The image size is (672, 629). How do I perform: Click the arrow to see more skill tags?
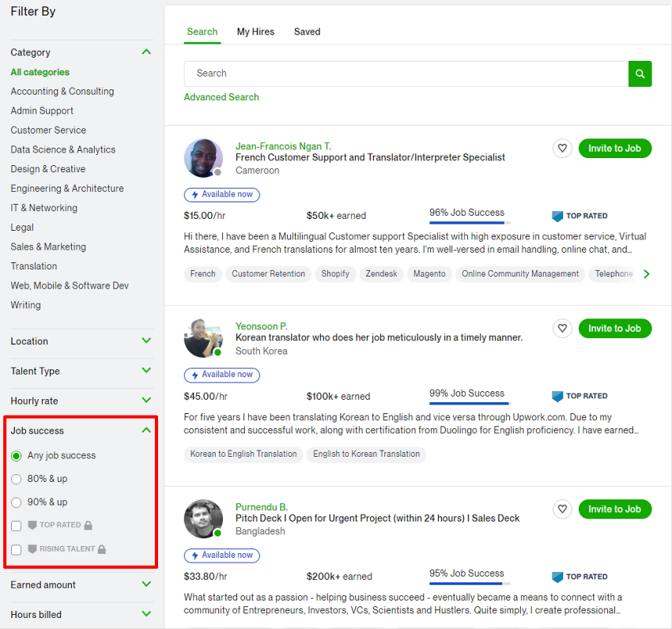647,273
